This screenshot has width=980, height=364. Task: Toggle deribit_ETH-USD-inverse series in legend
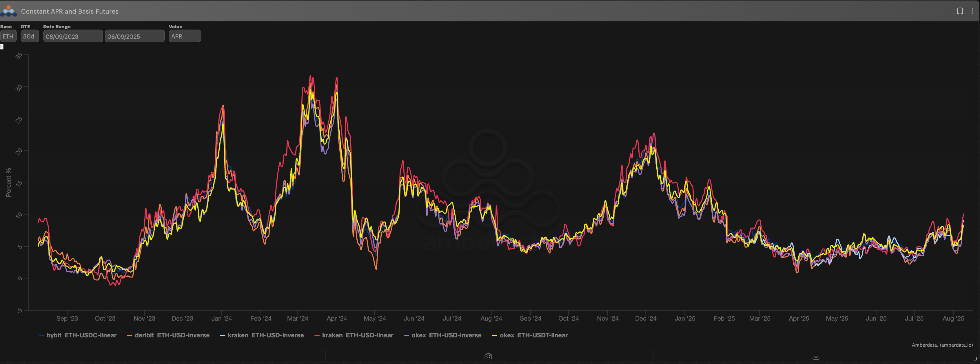[x=172, y=335]
